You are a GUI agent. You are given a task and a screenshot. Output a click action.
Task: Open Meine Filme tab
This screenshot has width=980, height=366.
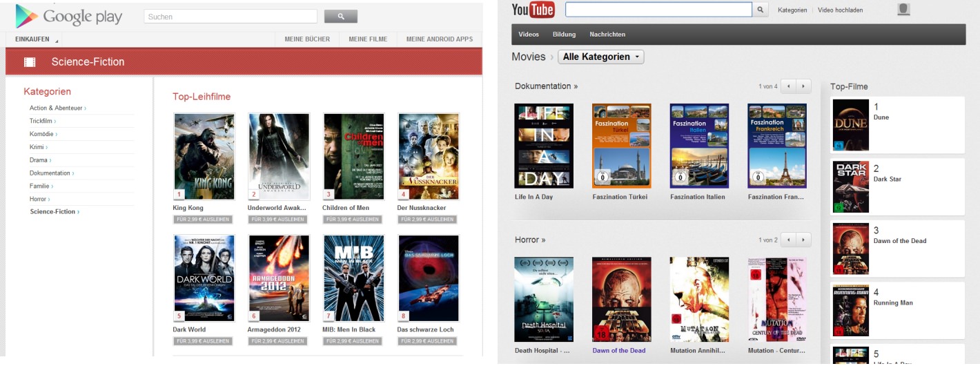pyautogui.click(x=368, y=39)
